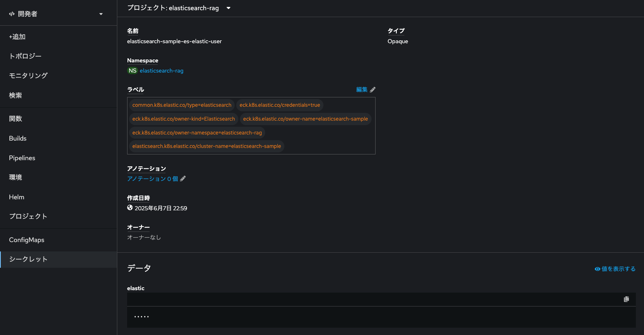Select シークレット in sidebar

[58, 259]
